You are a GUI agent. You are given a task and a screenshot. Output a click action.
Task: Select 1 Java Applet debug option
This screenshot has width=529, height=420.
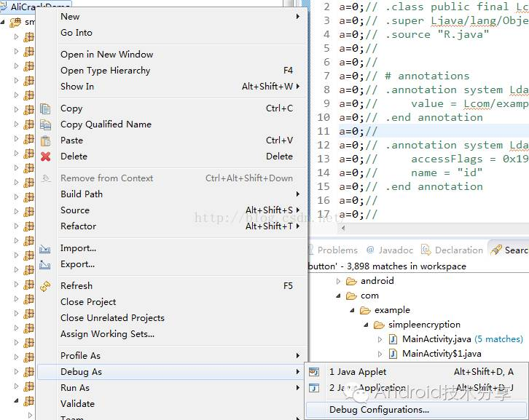tap(416, 372)
